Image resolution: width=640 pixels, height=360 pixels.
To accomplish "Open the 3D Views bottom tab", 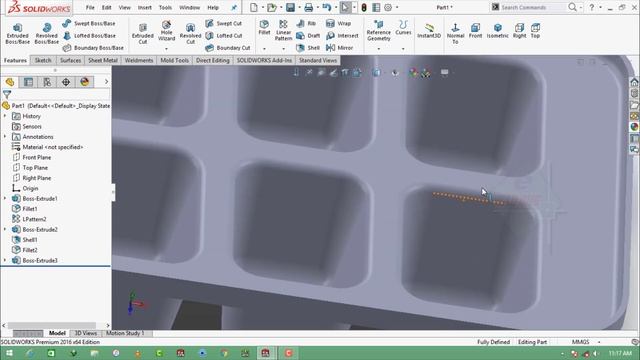I will 85,333.
